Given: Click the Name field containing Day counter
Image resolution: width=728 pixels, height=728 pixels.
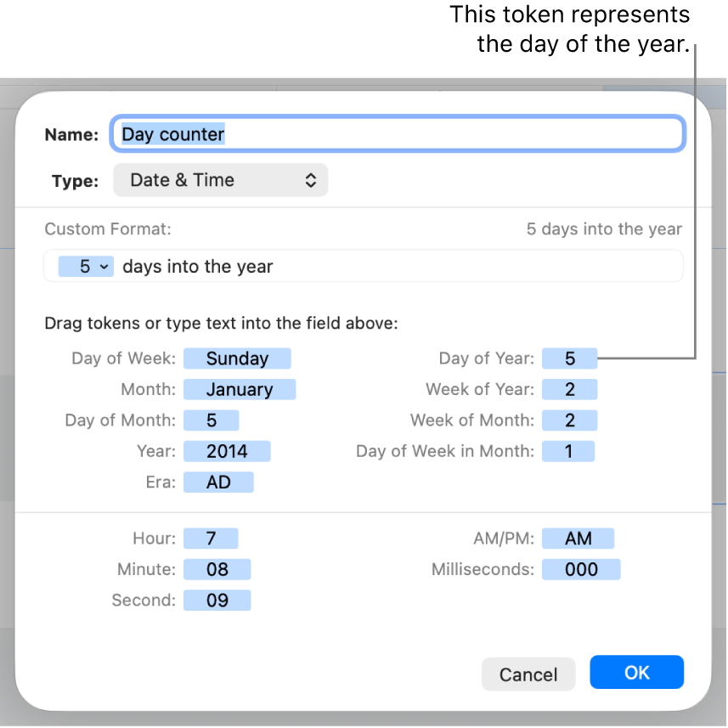Looking at the screenshot, I should point(398,133).
